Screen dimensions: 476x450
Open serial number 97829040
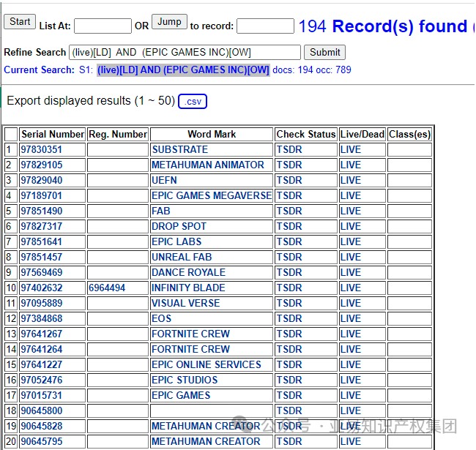[x=41, y=181]
